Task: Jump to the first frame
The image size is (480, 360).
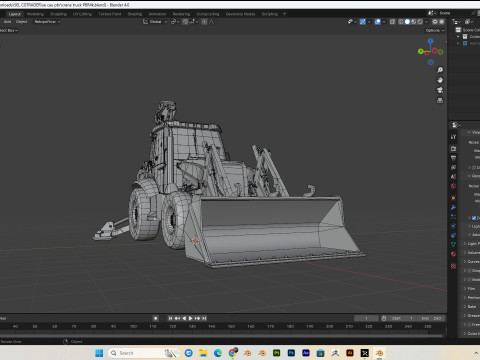Action: (x=170, y=318)
